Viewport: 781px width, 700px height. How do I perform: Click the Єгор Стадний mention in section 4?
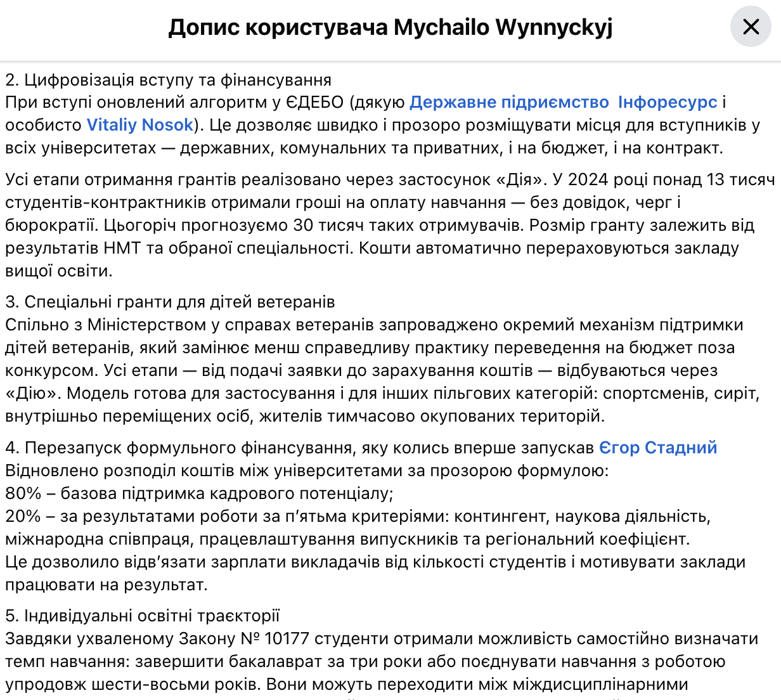click(658, 447)
